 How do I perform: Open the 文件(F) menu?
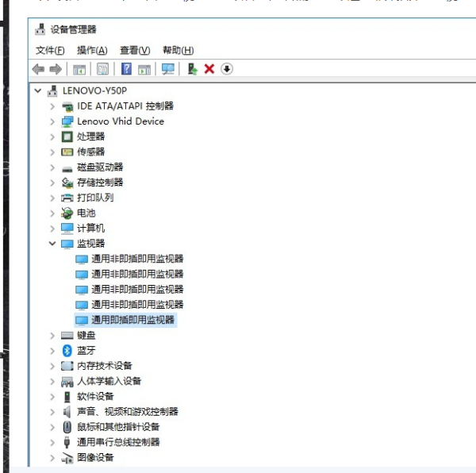pos(50,50)
